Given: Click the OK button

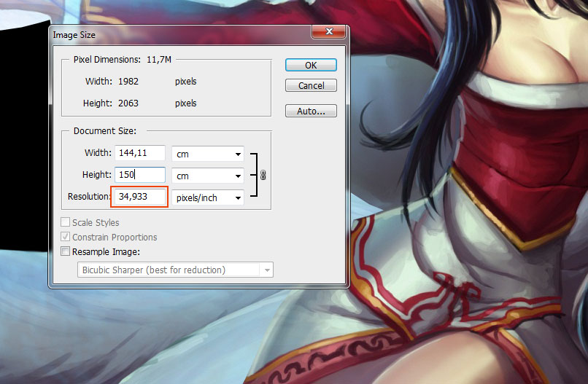Looking at the screenshot, I should 311,65.
